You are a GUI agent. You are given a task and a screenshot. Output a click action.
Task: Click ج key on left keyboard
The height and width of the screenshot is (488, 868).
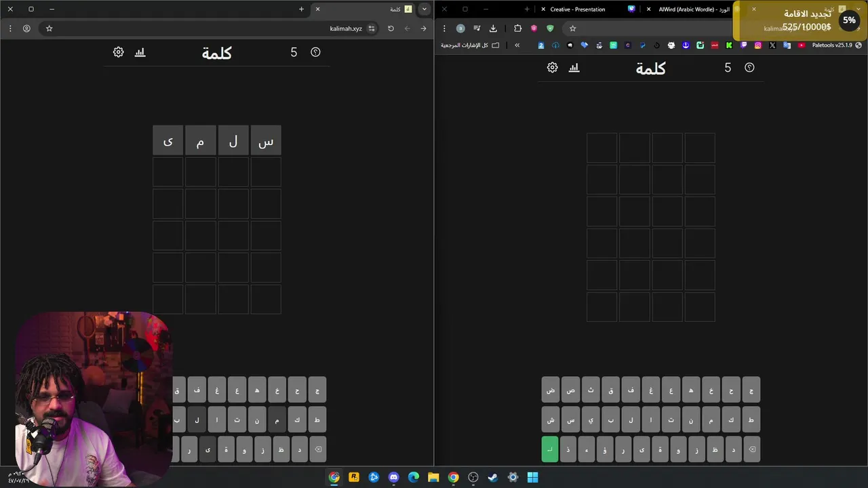(317, 390)
